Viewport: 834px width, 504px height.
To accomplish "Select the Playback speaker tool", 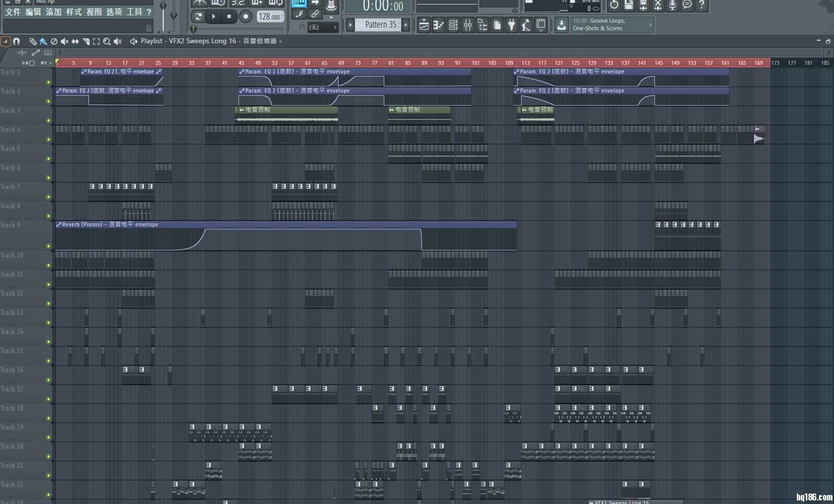I will pos(117,41).
